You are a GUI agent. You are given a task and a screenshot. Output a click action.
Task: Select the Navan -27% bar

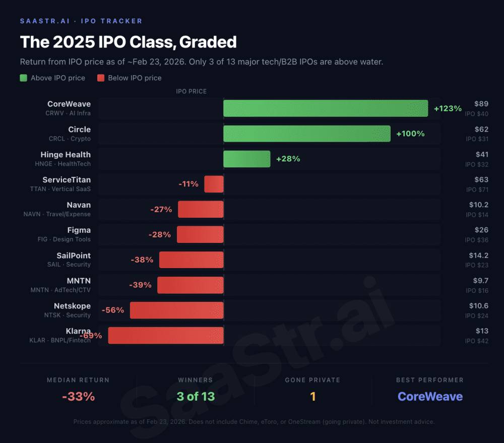point(201,209)
